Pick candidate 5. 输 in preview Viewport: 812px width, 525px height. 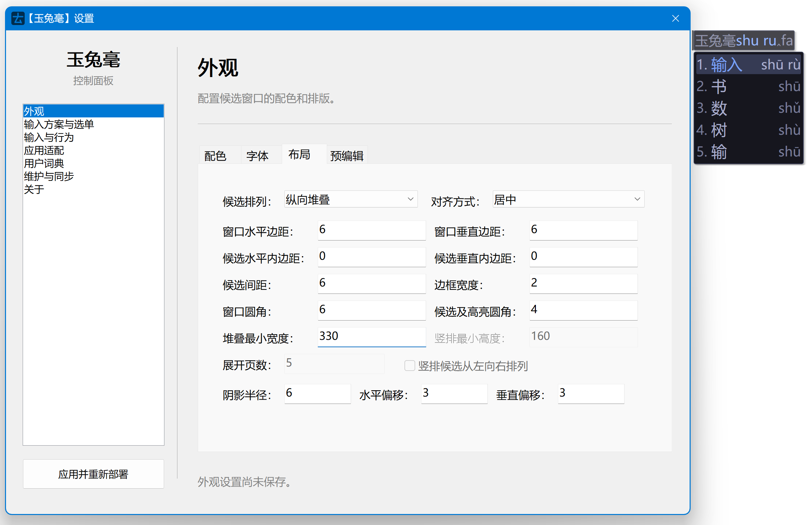pyautogui.click(x=748, y=152)
